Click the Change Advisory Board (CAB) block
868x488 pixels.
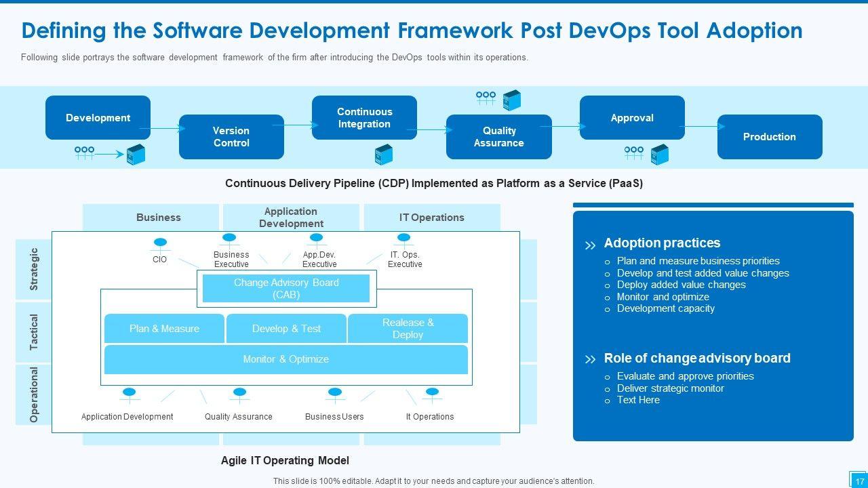[286, 289]
